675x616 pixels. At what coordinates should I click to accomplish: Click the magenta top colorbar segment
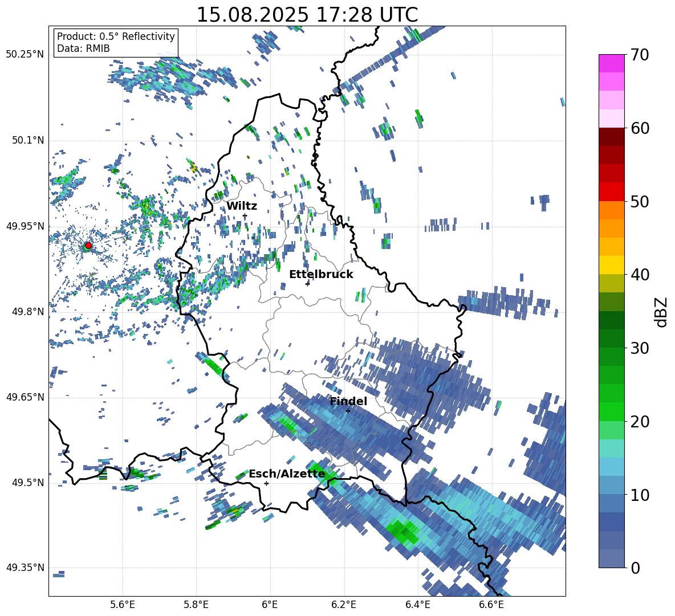[x=611, y=64]
